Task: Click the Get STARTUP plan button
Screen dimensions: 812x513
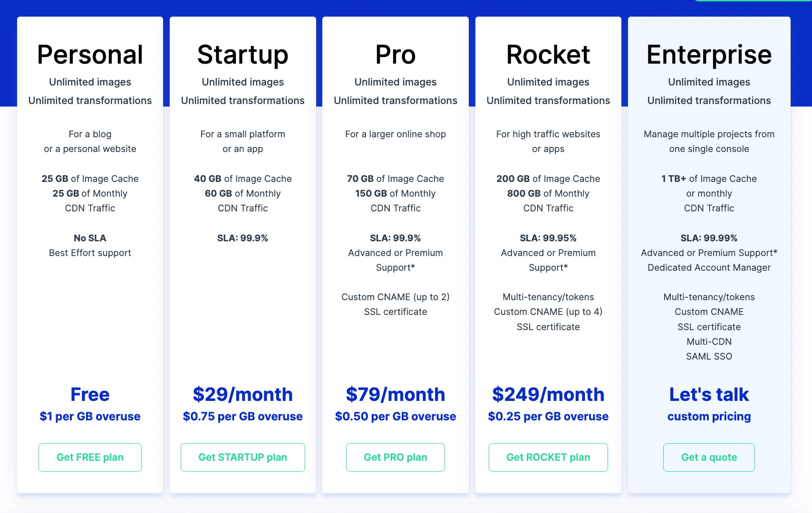Action: [243, 457]
